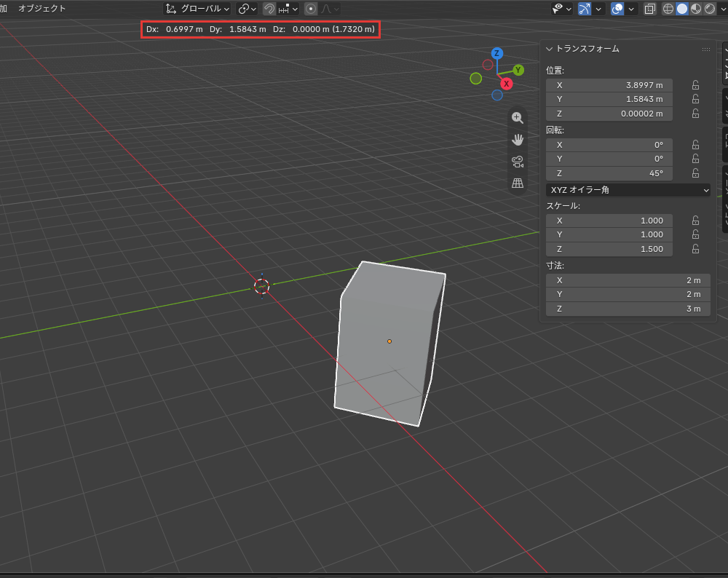The width and height of the screenshot is (728, 578).
Task: Toggle snapping magnet icon
Action: (x=269, y=9)
